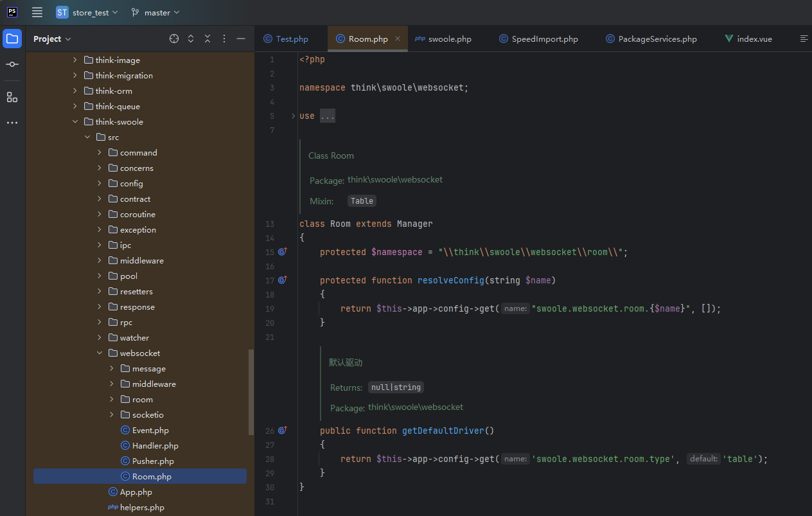Click the folded ... placeholder after use
This screenshot has width=812, height=516.
(328, 116)
